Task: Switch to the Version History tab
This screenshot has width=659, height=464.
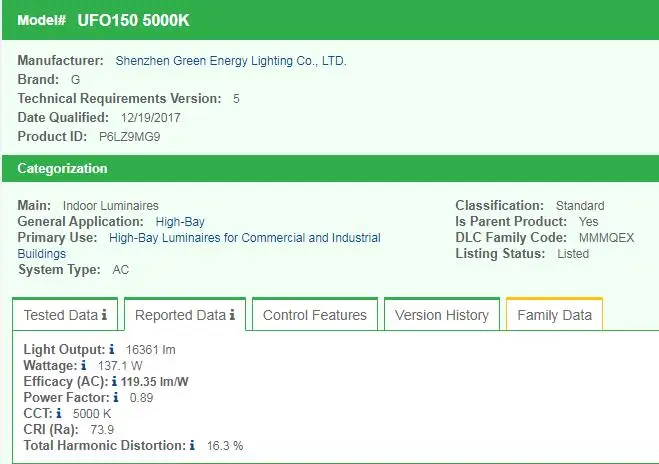Action: pyautogui.click(x=441, y=315)
